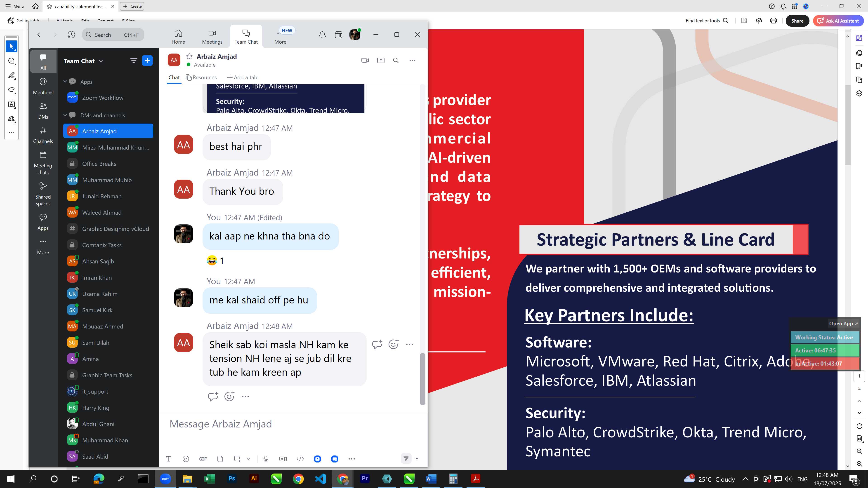868x488 pixels.
Task: Click the blue new chat plus button
Action: [x=147, y=61]
